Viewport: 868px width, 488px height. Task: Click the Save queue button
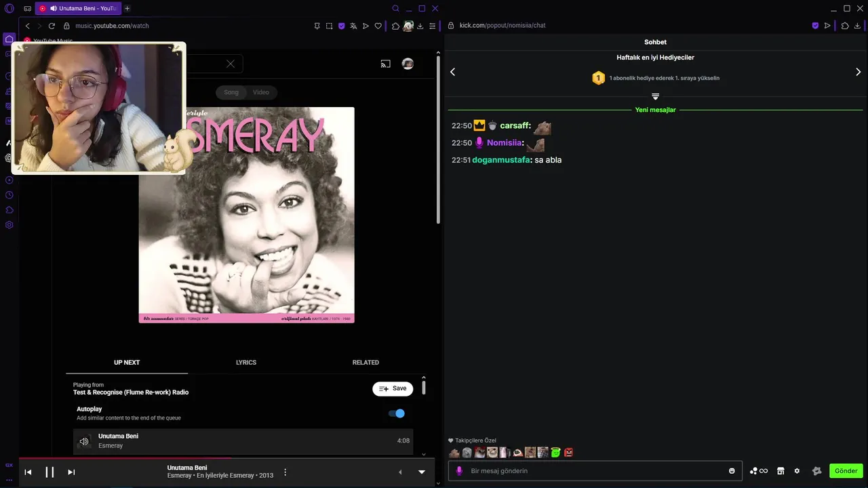pos(393,388)
